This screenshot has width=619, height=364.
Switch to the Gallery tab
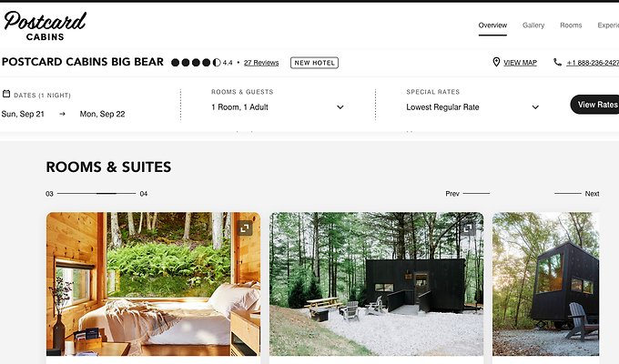[x=533, y=25]
